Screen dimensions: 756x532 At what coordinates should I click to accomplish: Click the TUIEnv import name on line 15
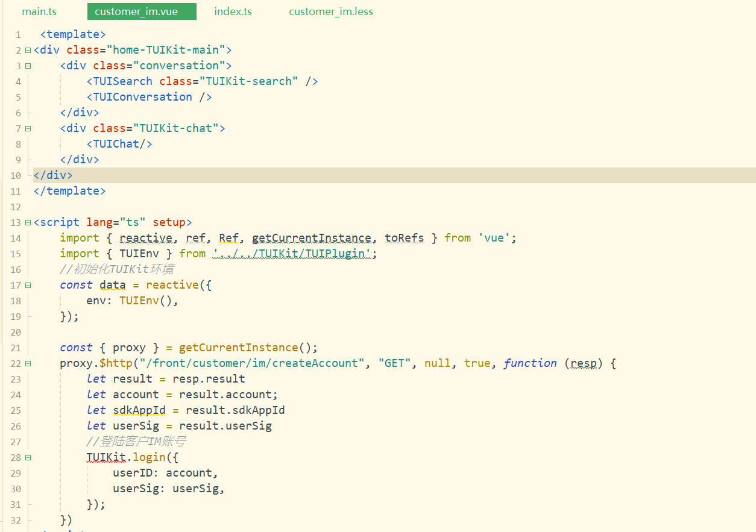(139, 254)
